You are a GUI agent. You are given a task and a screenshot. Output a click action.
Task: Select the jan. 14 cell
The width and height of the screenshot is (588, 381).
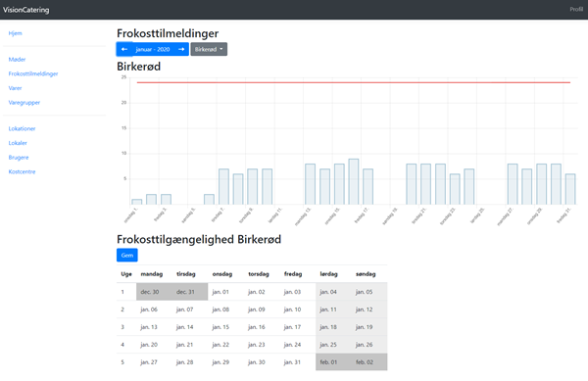pyautogui.click(x=190, y=327)
